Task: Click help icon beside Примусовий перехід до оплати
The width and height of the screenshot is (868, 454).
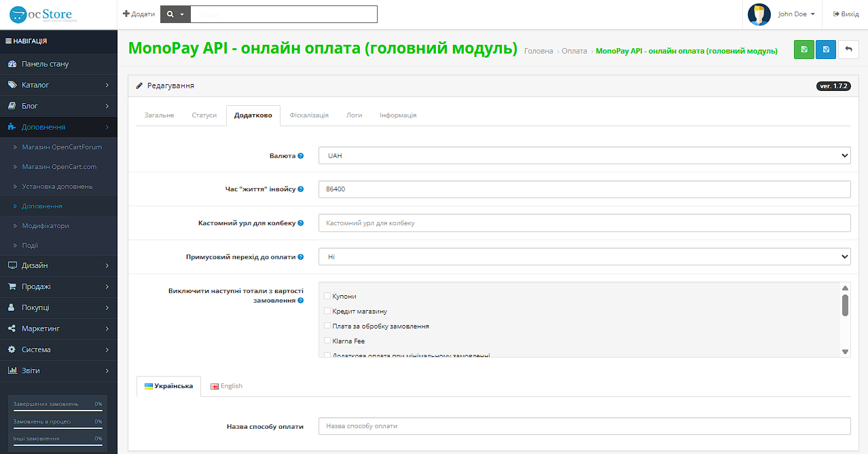Action: (x=301, y=257)
